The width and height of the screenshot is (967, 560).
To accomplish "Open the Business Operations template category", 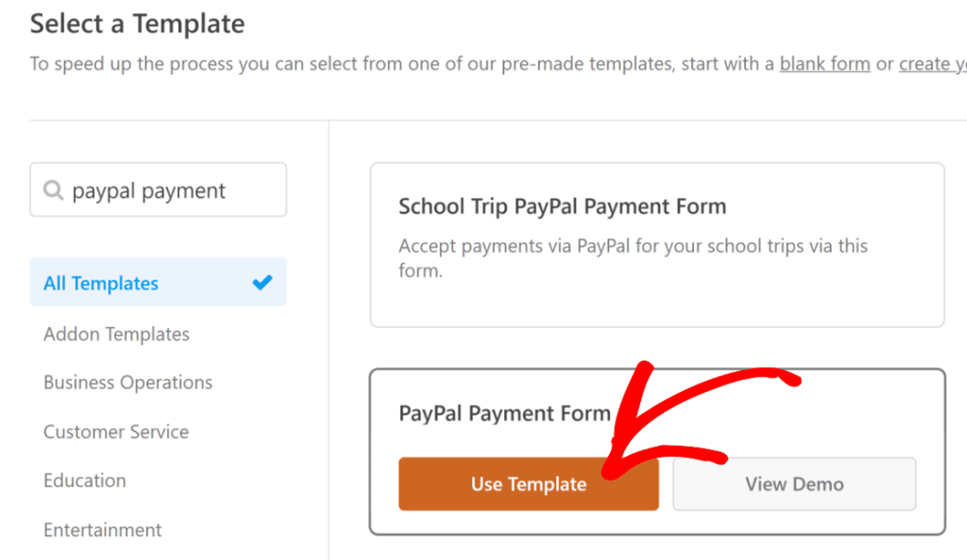I will click(127, 382).
